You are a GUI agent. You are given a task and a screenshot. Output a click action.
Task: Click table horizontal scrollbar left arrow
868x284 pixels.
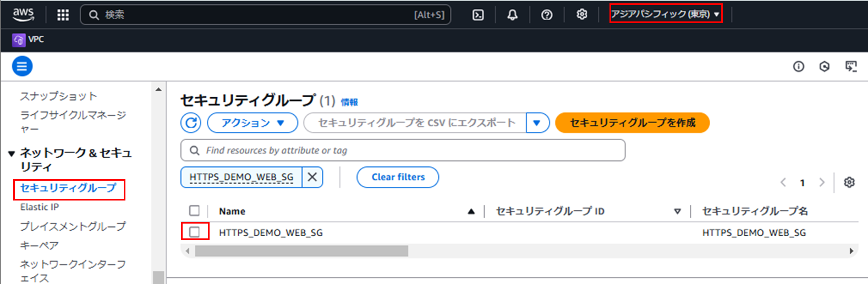[x=188, y=251]
